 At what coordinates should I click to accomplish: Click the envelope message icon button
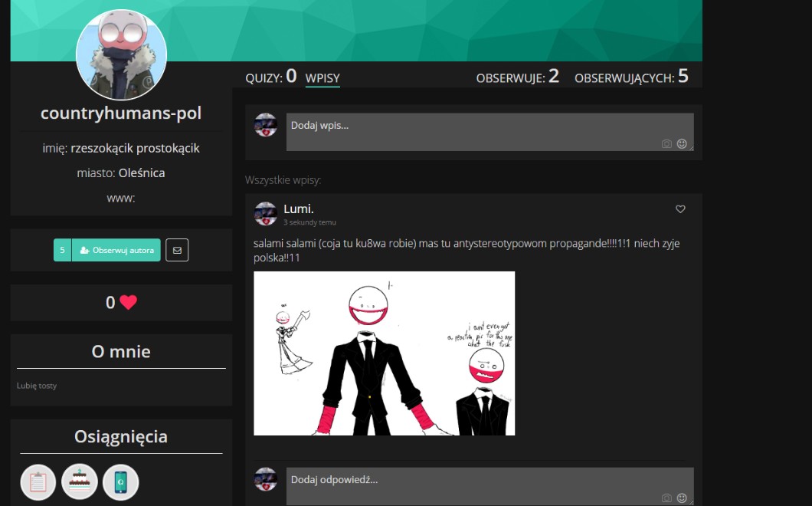[177, 250]
